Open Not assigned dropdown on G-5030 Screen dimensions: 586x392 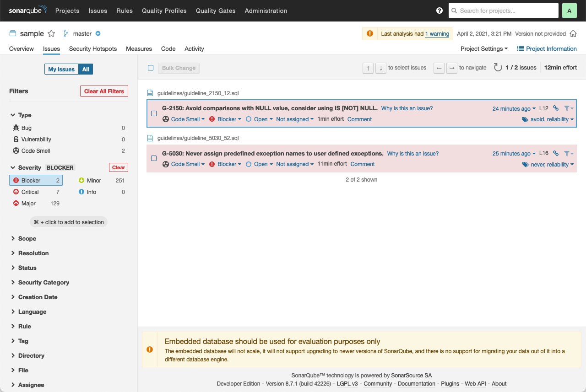click(295, 164)
